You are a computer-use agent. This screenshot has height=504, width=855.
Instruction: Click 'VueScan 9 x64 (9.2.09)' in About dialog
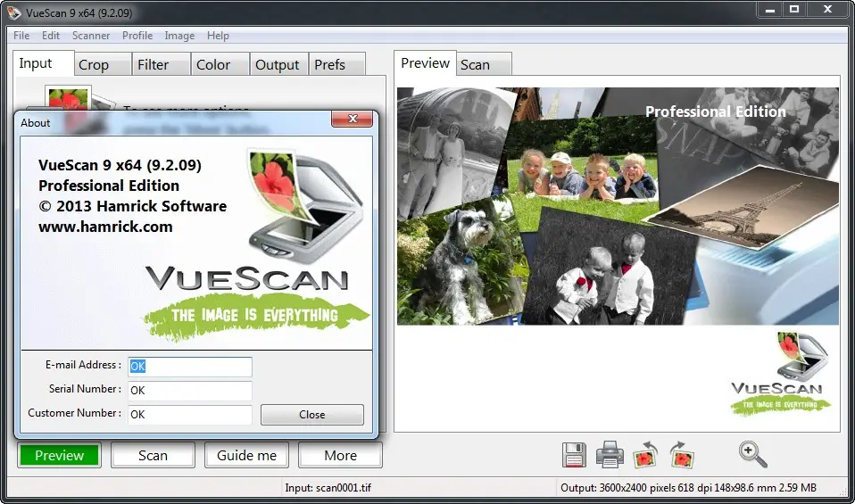pyautogui.click(x=120, y=165)
